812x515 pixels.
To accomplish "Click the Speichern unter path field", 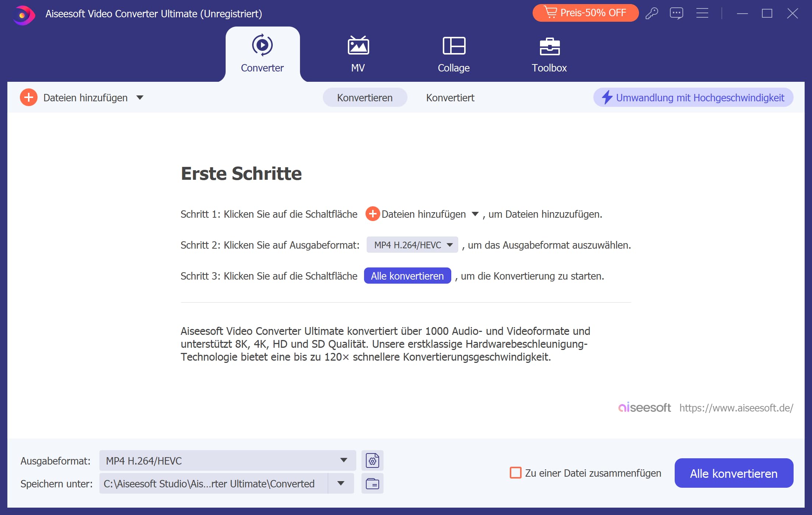I will coord(213,484).
